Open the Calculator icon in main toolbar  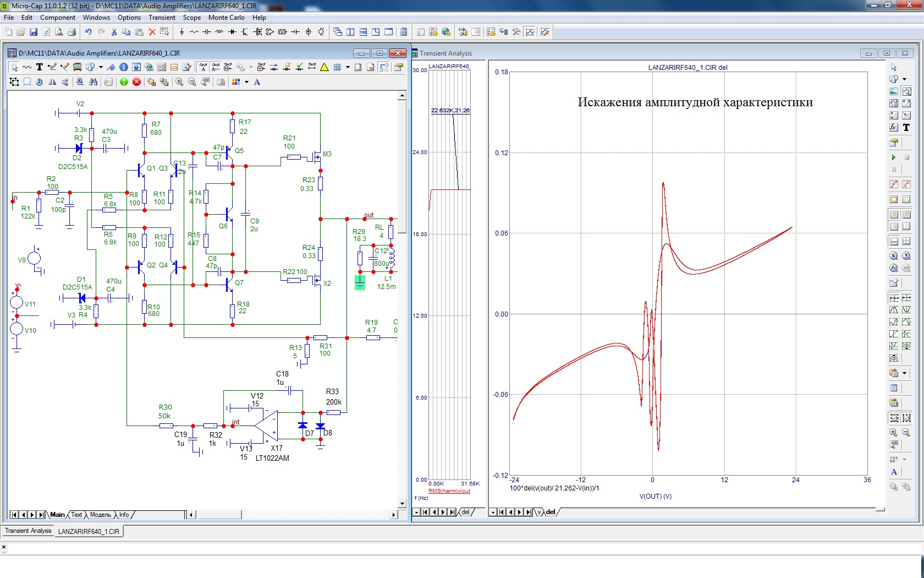(x=404, y=32)
